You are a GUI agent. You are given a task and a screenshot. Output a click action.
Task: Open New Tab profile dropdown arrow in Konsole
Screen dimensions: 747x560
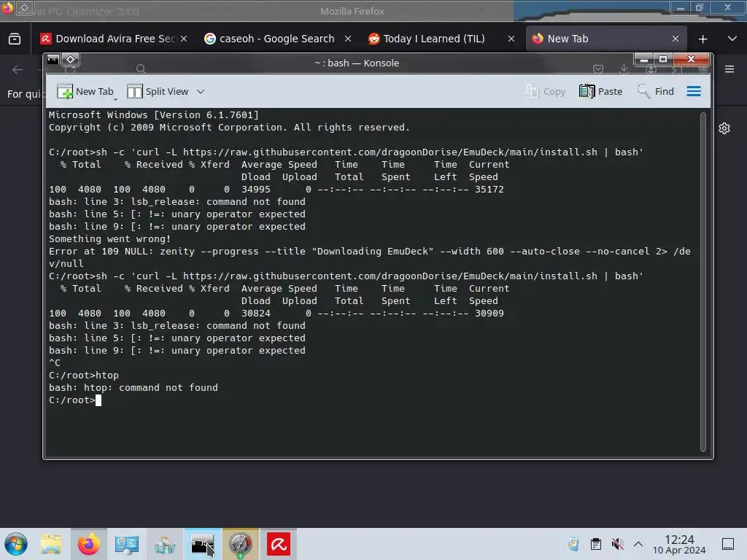pyautogui.click(x=116, y=98)
